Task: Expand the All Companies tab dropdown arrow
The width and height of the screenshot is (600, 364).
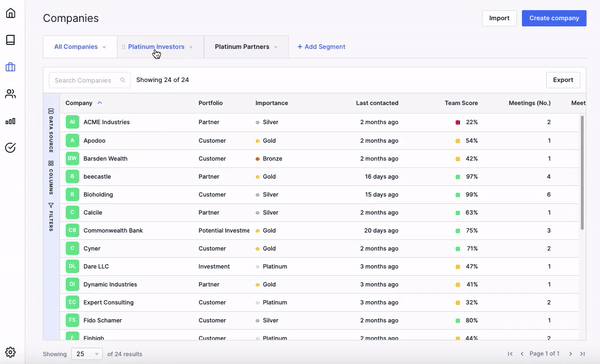Action: (104, 47)
